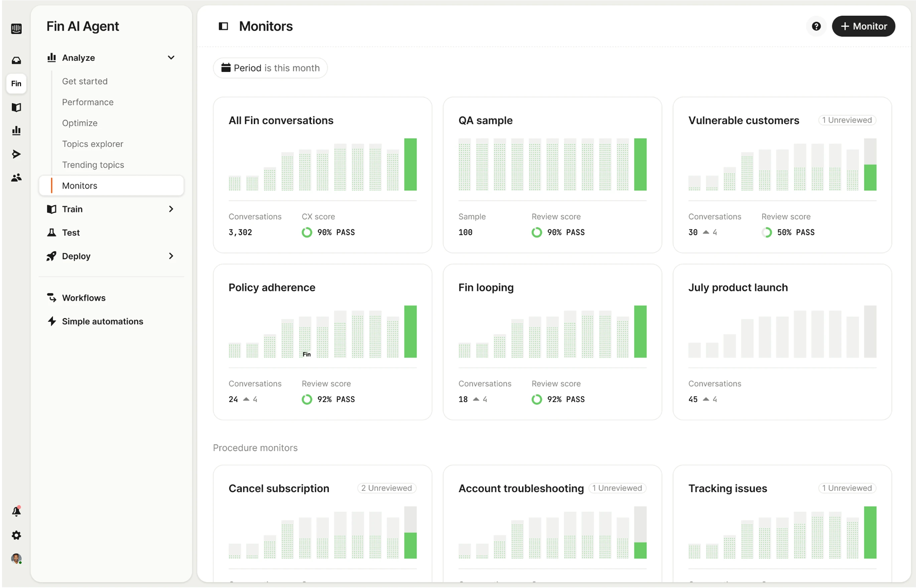Open the Inbox icon in left rail
The width and height of the screenshot is (916, 588).
[16, 60]
